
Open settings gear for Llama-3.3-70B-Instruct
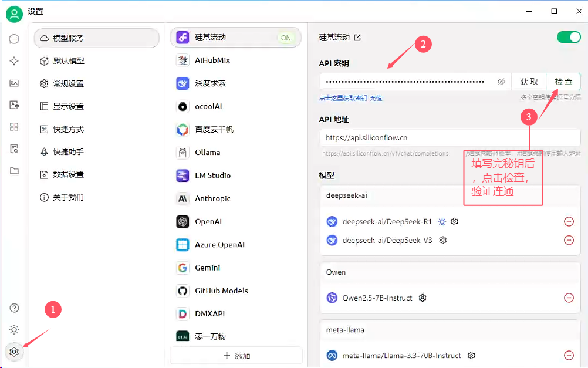(471, 355)
